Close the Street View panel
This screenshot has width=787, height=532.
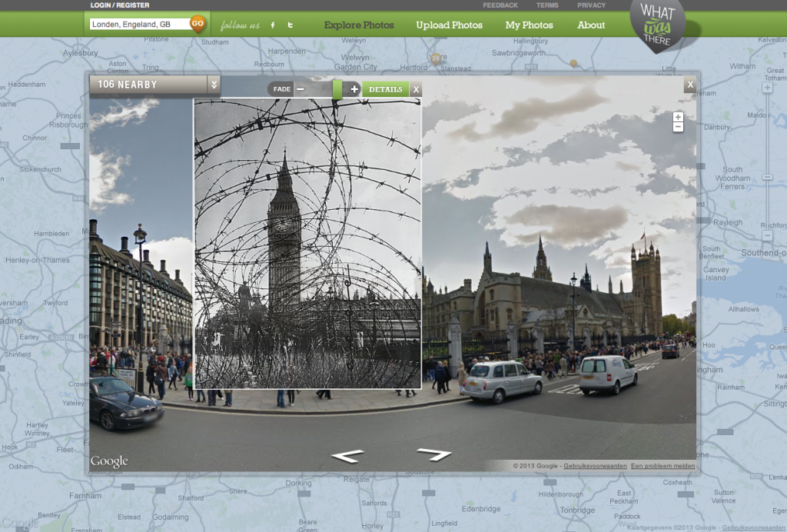[690, 85]
